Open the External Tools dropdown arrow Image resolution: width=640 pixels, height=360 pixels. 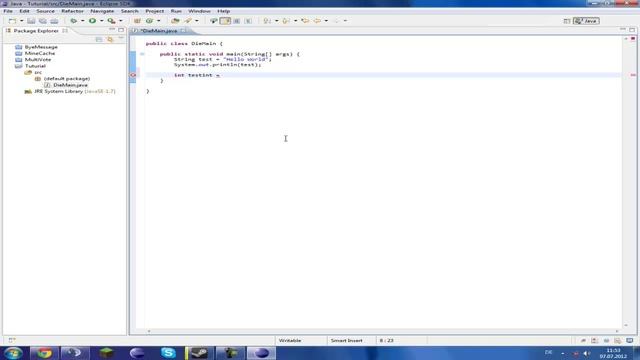coord(120,21)
